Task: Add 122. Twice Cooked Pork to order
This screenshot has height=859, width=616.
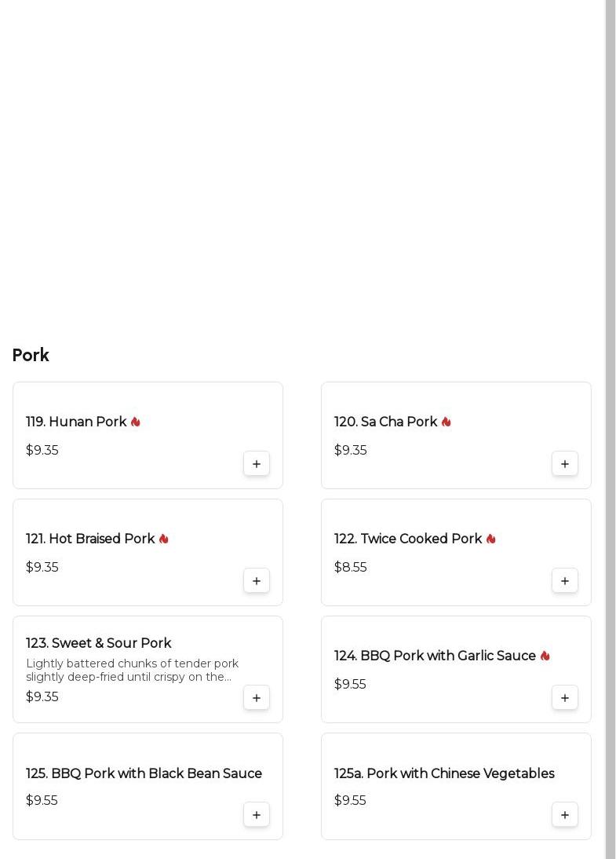Action: point(565,581)
